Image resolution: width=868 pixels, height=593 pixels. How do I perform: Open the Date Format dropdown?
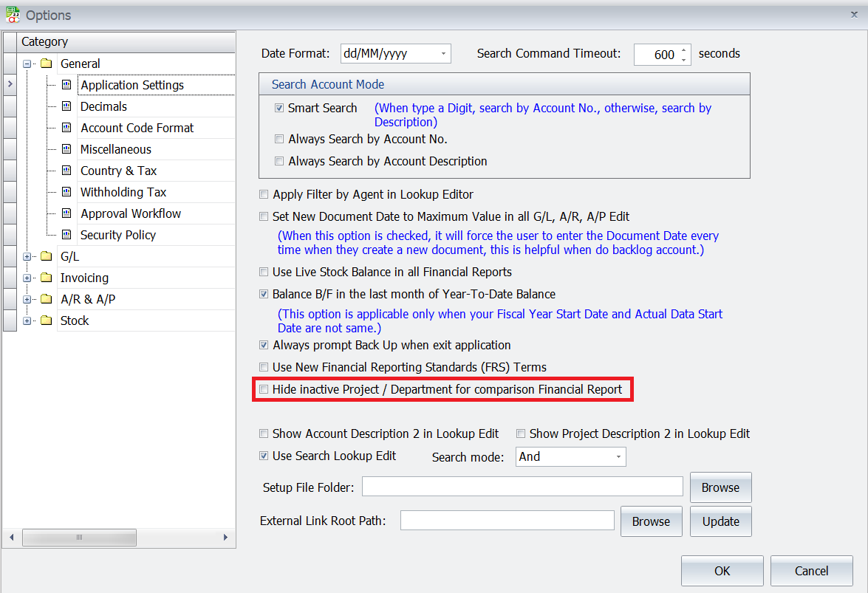443,54
